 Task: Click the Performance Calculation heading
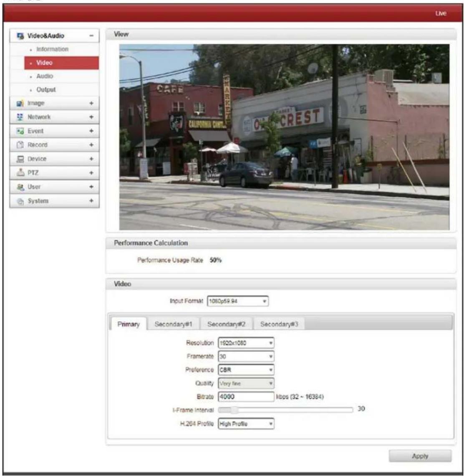[151, 243]
